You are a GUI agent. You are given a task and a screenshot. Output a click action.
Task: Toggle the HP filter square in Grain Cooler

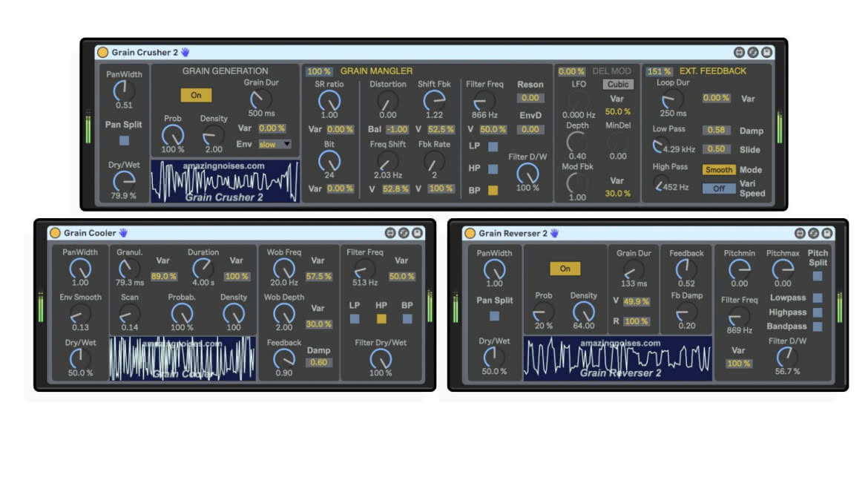[381, 319]
